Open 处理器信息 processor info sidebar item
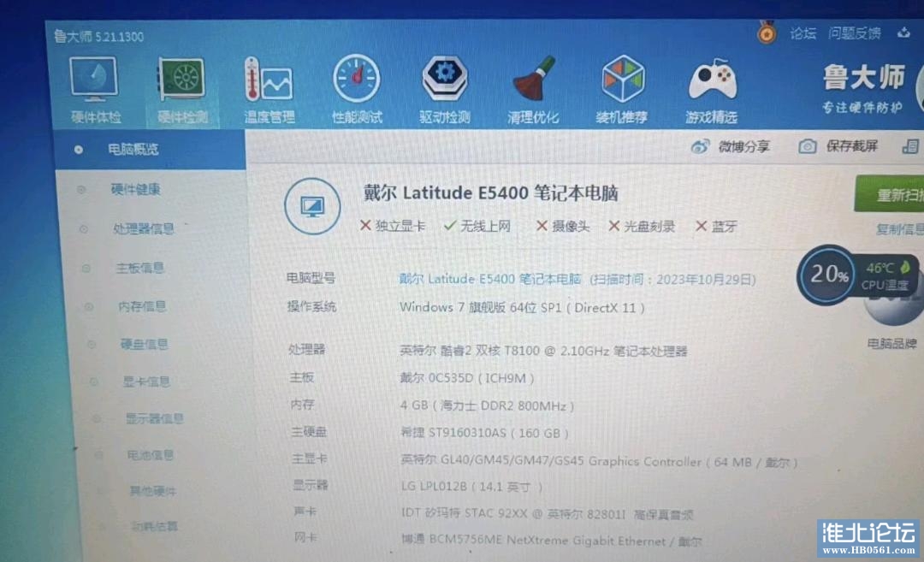The width and height of the screenshot is (924, 562). 143,228
